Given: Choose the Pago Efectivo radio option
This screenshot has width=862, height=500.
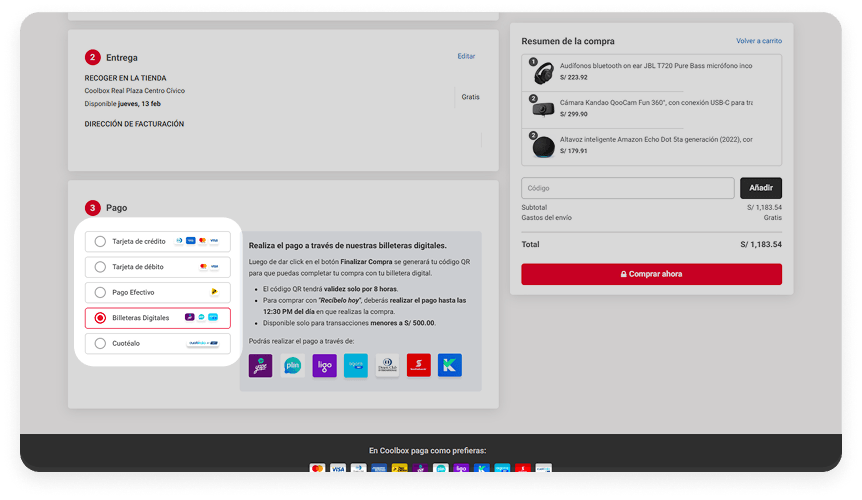Looking at the screenshot, I should (100, 292).
